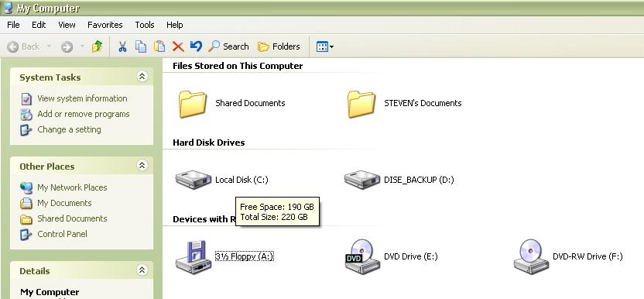This screenshot has width=644, height=299.
Task: Click the System Tasks panel header
Action: [x=81, y=77]
